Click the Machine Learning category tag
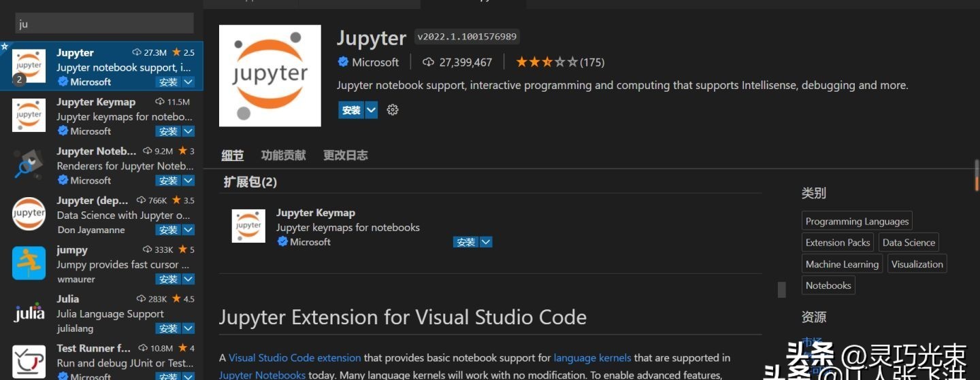Screen dimensions: 980x380 pos(842,264)
